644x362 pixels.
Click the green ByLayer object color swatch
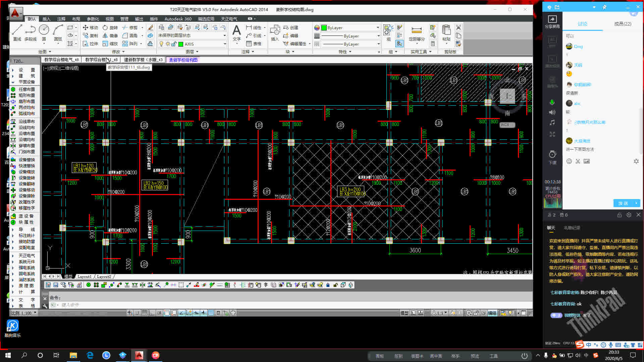click(x=324, y=27)
